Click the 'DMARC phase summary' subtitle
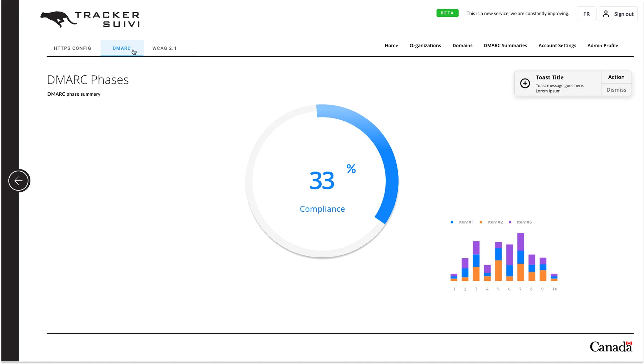 tap(74, 94)
